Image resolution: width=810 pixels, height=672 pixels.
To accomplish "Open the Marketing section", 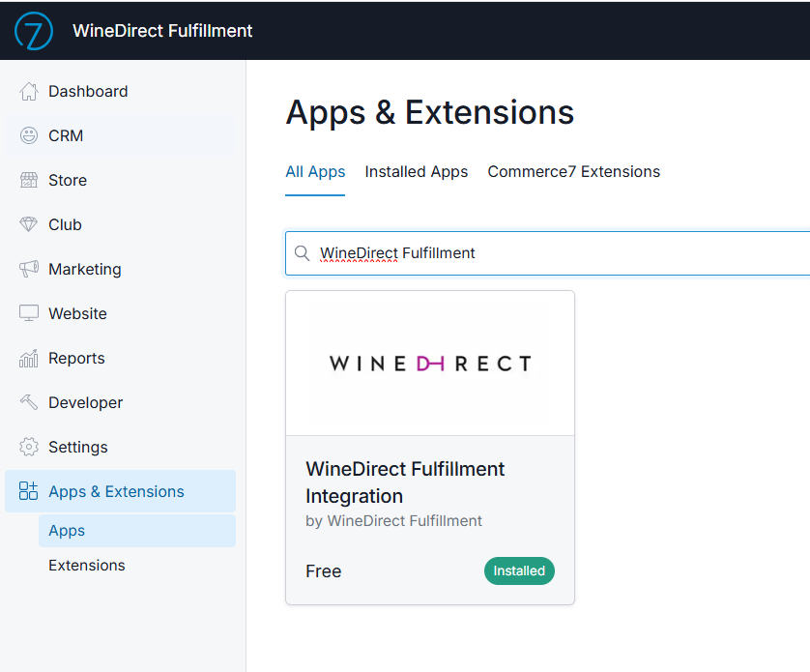I will [x=120, y=269].
